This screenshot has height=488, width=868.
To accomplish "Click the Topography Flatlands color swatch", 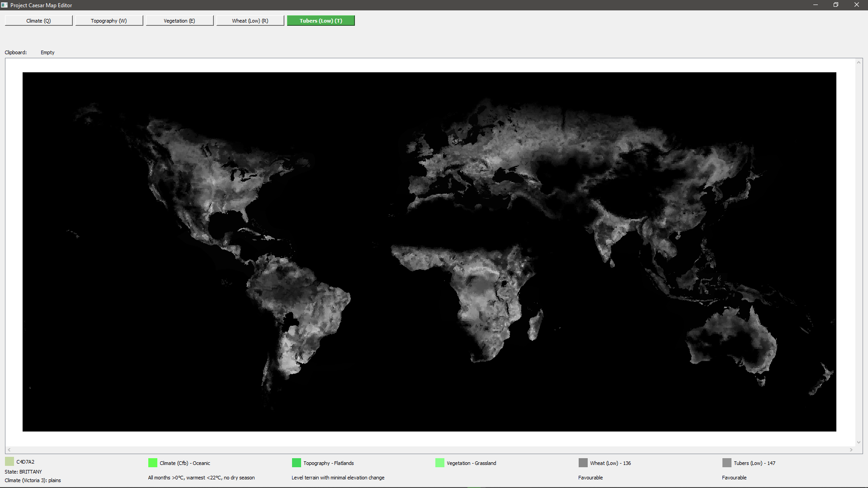I will click(297, 463).
